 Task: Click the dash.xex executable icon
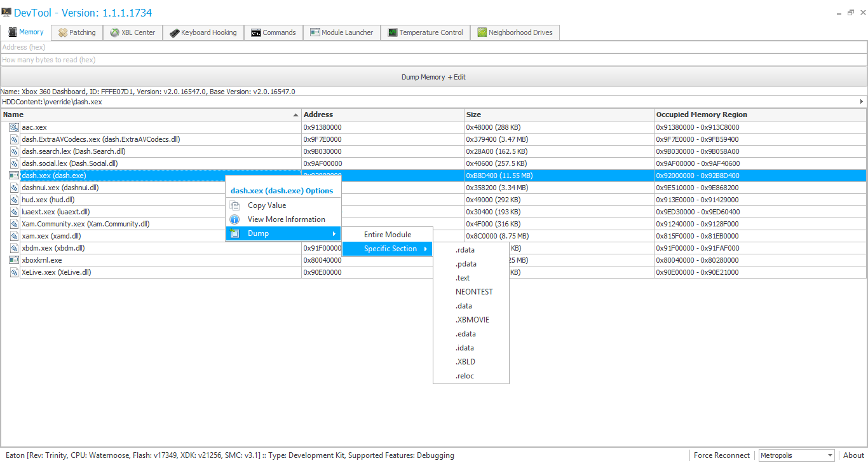[x=14, y=176]
